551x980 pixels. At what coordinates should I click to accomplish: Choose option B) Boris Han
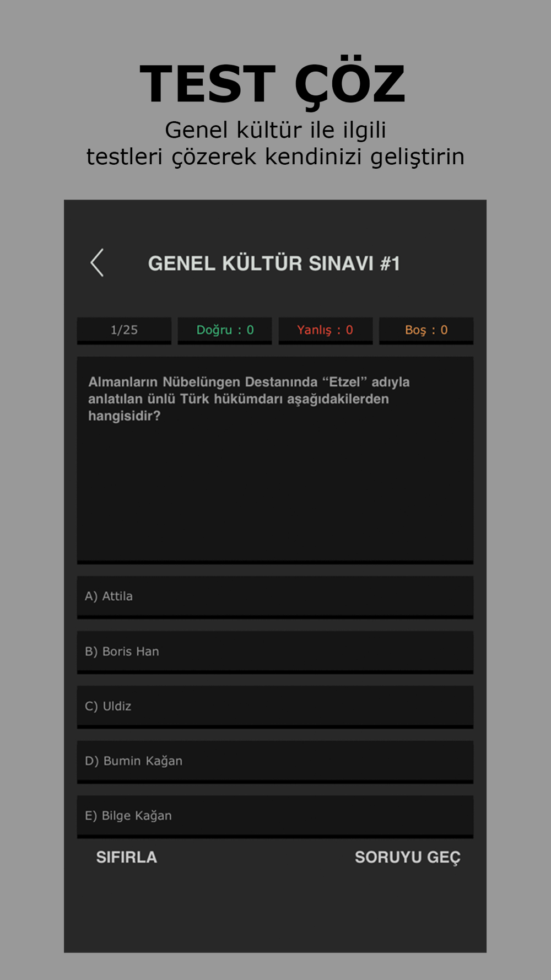click(x=275, y=652)
